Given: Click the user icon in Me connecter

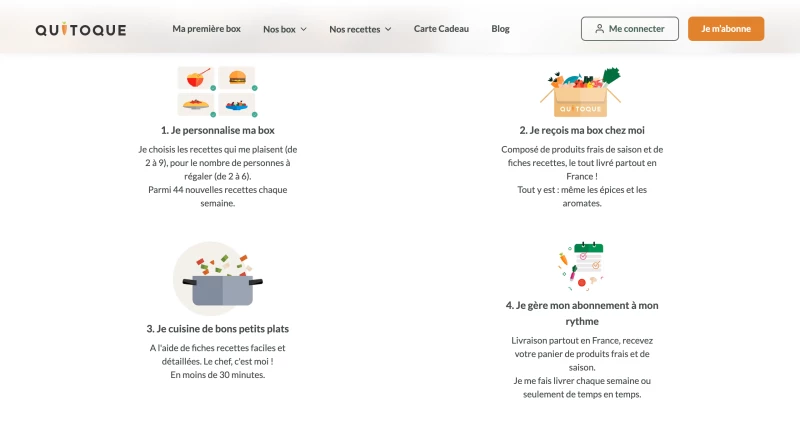Looking at the screenshot, I should (599, 29).
